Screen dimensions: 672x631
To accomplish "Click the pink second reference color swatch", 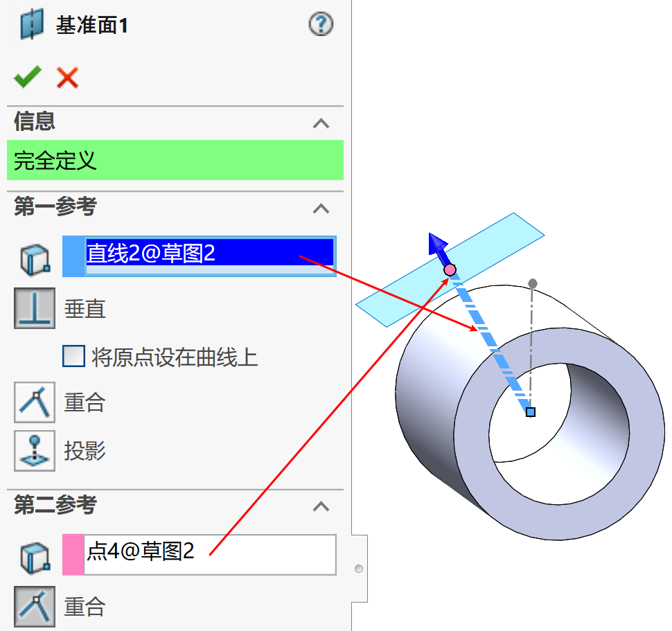I will point(73,554).
